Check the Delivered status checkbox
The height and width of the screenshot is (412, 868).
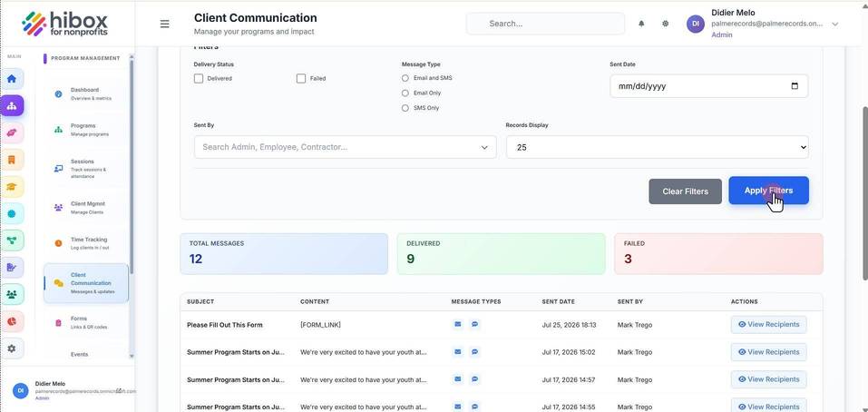(x=199, y=79)
